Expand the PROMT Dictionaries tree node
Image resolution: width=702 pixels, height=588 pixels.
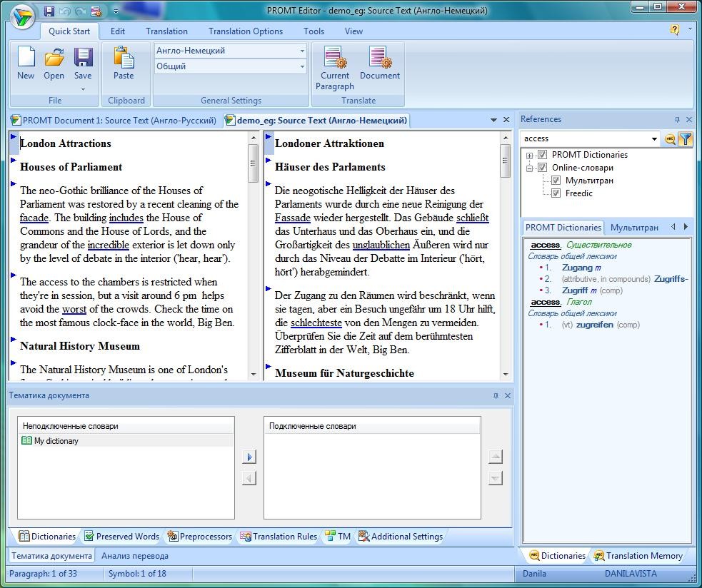(x=530, y=156)
